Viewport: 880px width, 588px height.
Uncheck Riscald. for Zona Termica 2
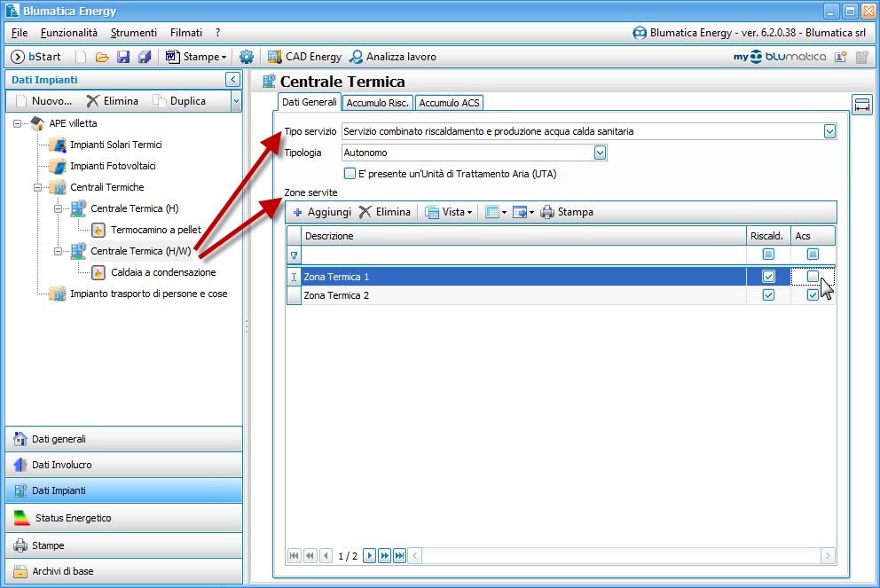pos(768,295)
